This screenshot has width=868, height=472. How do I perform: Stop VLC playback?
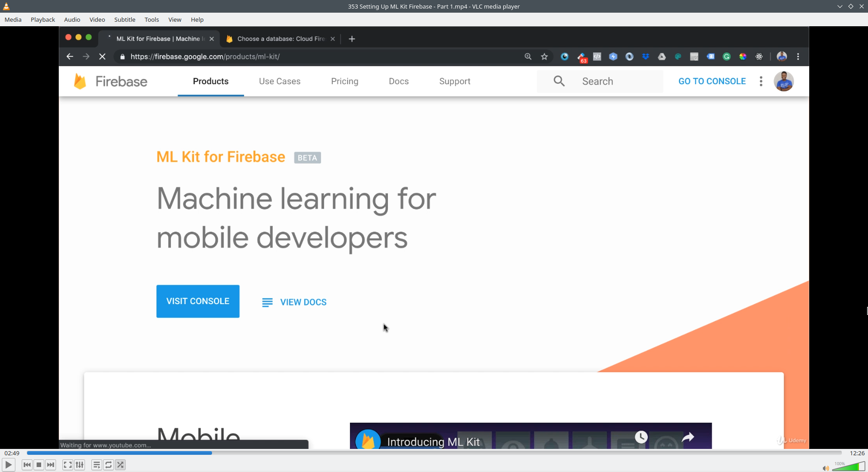[39, 465]
